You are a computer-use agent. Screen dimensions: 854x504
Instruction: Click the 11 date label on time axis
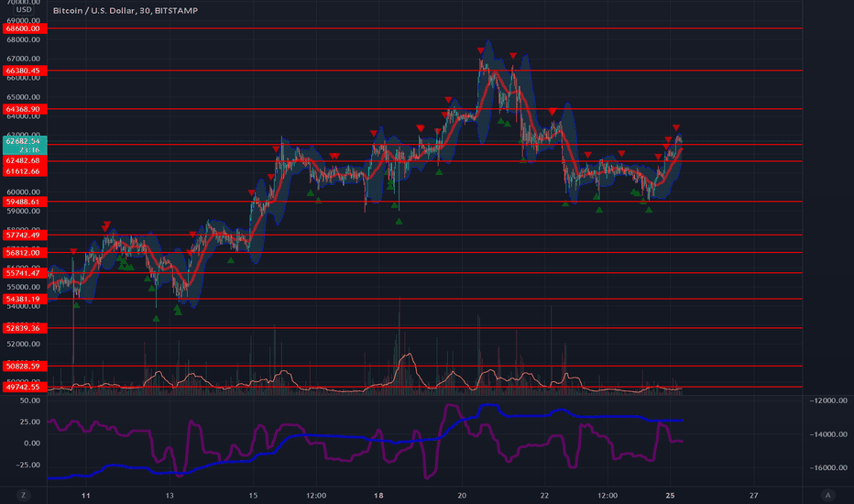(x=85, y=495)
